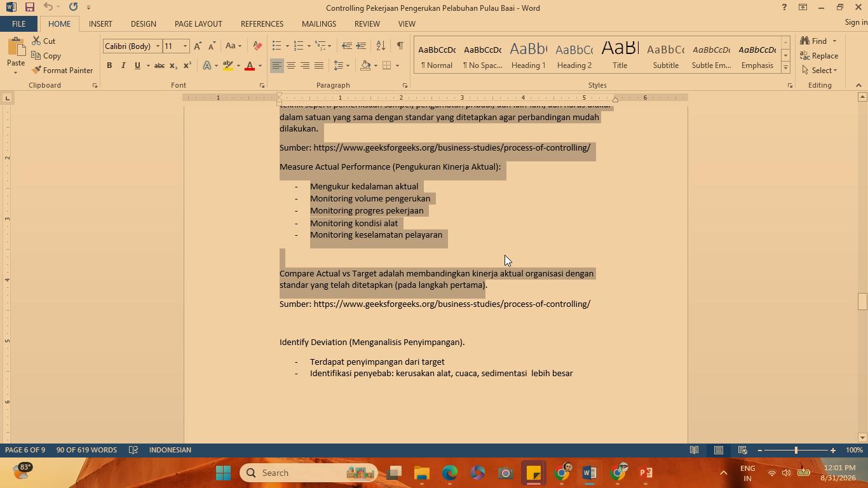Click the Justify text alignment icon
Viewport: 868px width, 488px height.
click(319, 65)
